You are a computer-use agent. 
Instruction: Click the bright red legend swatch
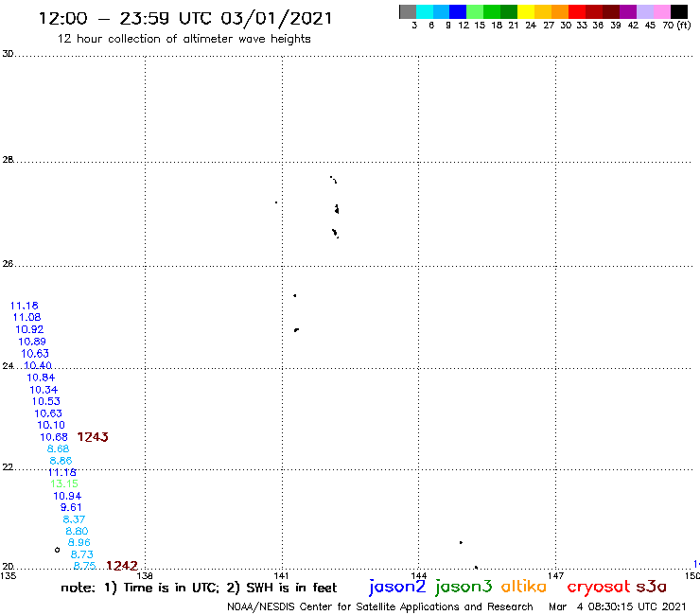tap(577, 11)
